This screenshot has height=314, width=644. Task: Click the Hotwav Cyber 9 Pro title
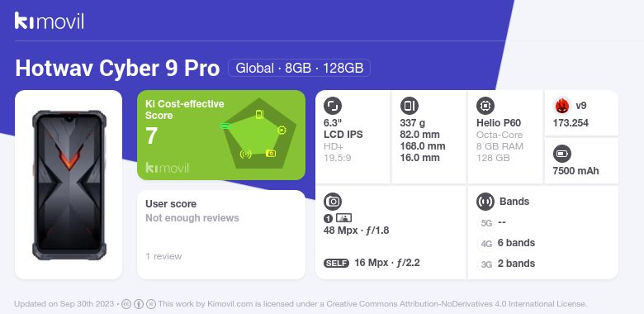[x=117, y=69]
